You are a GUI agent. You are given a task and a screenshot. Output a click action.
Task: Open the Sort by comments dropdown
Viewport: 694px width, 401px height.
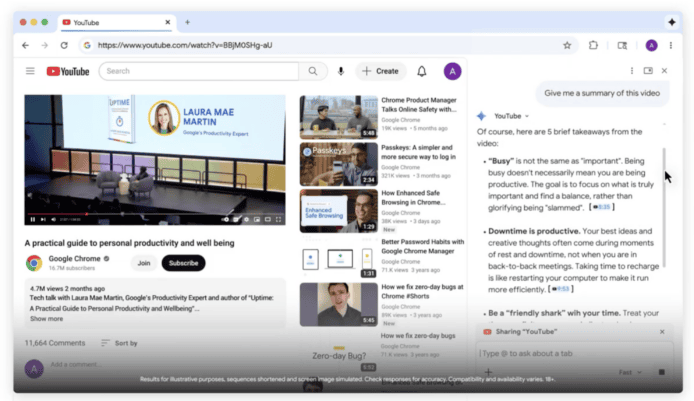pyautogui.click(x=119, y=343)
